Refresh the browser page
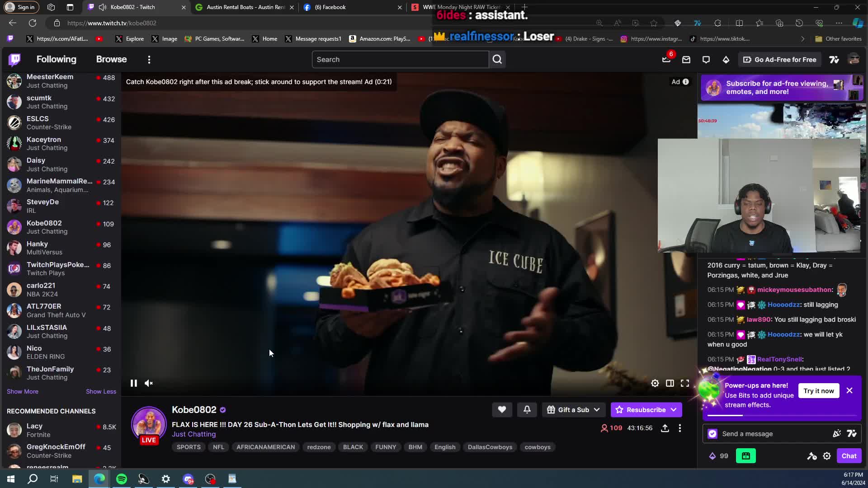This screenshot has height=488, width=868. (33, 23)
